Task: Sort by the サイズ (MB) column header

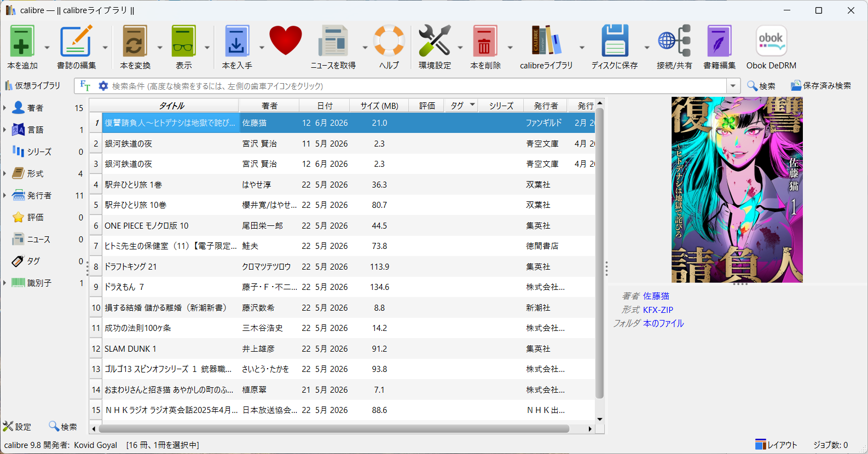Action: (379, 106)
